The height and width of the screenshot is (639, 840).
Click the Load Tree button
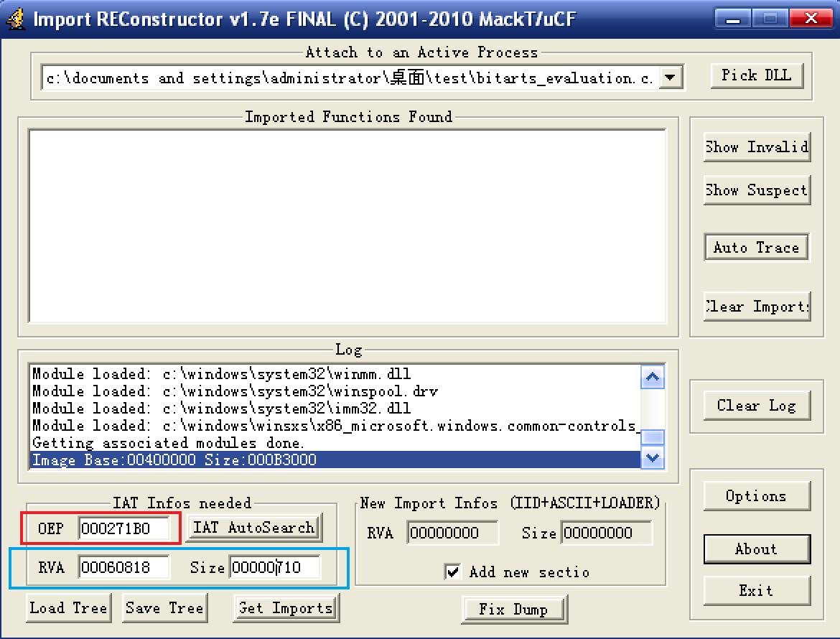pyautogui.click(x=69, y=608)
